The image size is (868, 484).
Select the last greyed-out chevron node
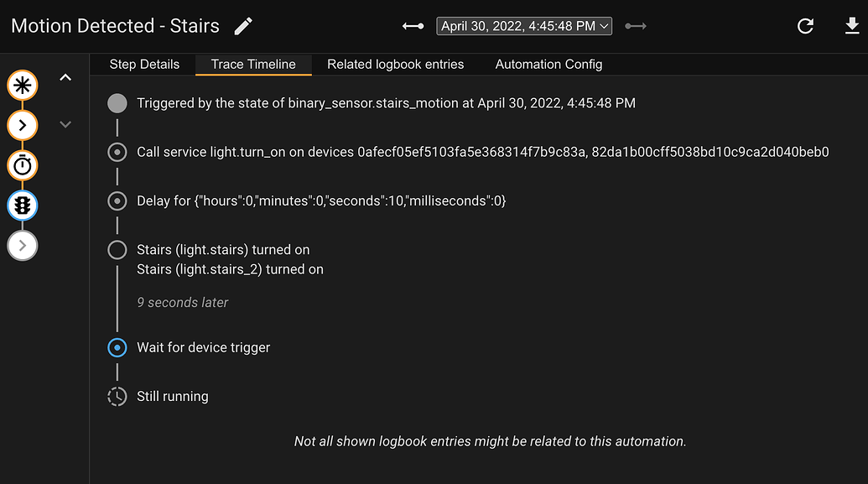[23, 246]
